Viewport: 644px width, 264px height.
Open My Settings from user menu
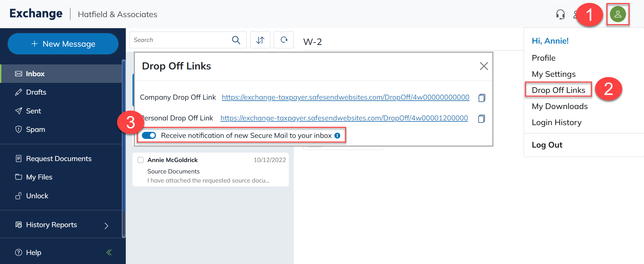click(553, 74)
